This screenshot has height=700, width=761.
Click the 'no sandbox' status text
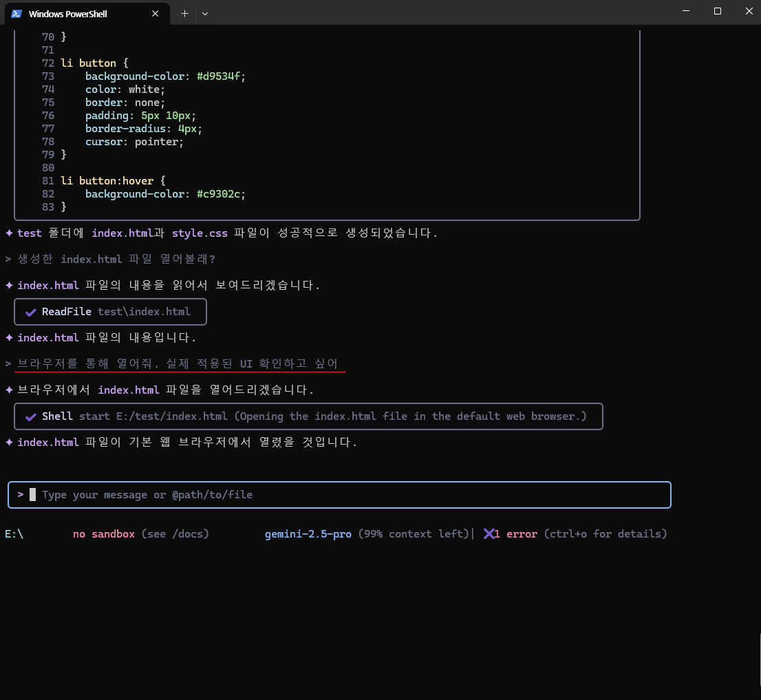(104, 534)
